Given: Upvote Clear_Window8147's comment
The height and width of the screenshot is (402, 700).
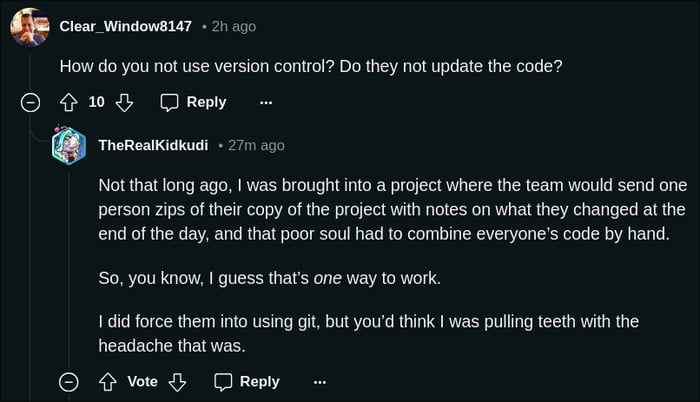Looking at the screenshot, I should [x=69, y=102].
